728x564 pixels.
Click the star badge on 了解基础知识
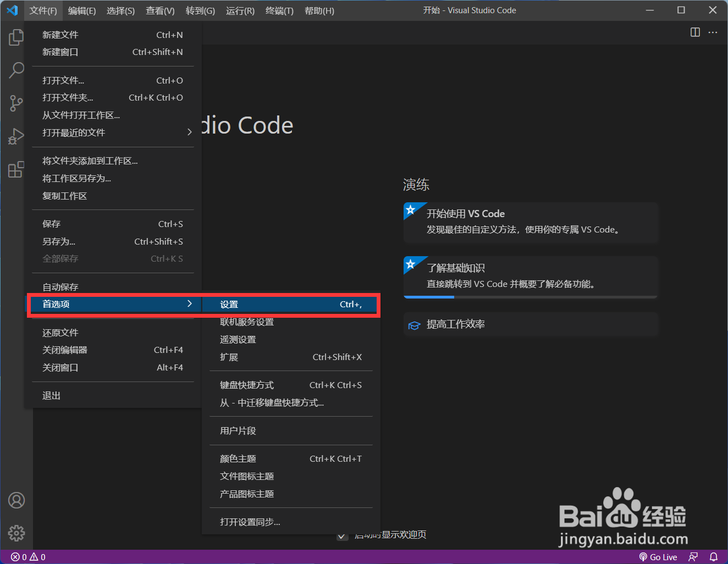click(411, 264)
